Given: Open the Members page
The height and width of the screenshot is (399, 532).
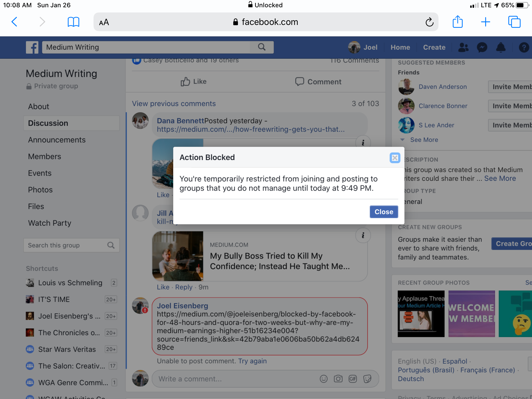Looking at the screenshot, I should (44, 156).
